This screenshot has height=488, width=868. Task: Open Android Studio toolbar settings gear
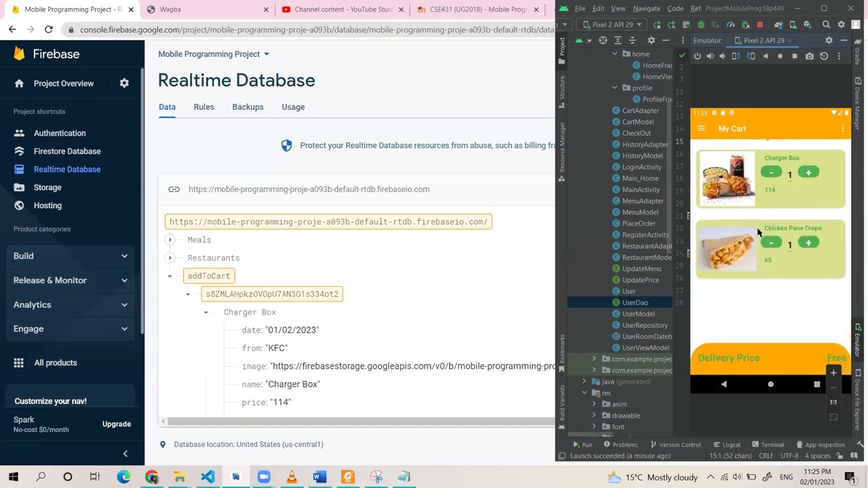click(842, 24)
